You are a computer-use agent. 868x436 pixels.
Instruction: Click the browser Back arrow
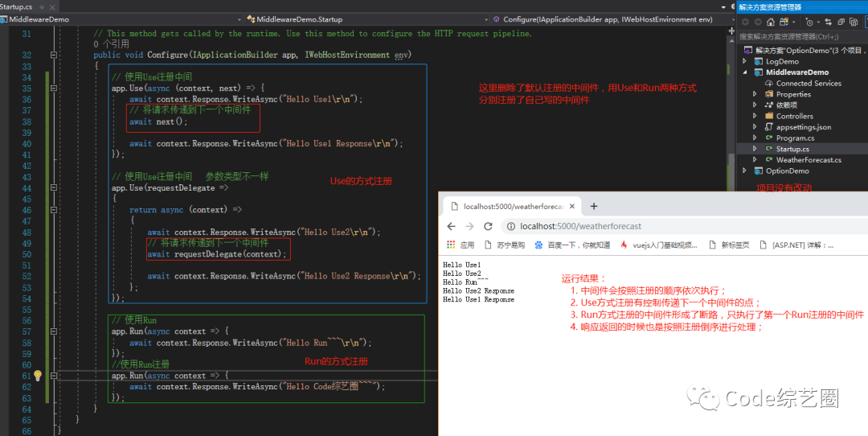point(451,226)
